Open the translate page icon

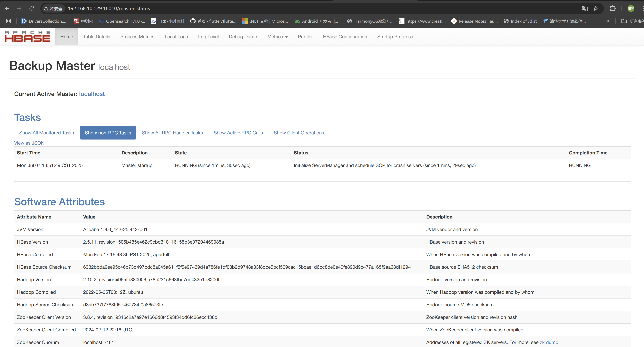pos(584,8)
